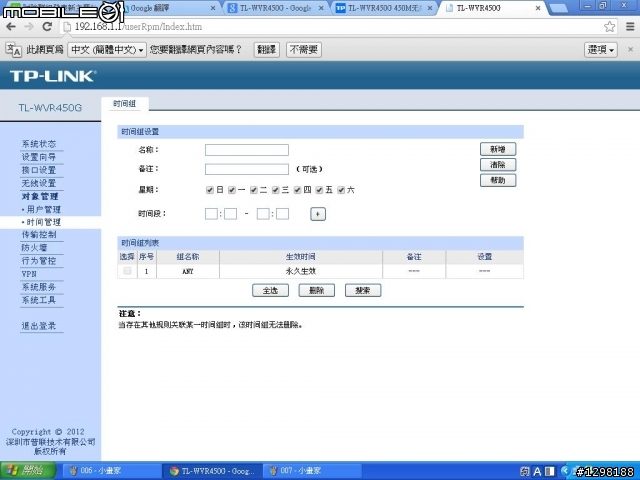Screen dimensions: 640x480
Task: Open 系统状态 in sidebar menu
Action: tap(39, 144)
